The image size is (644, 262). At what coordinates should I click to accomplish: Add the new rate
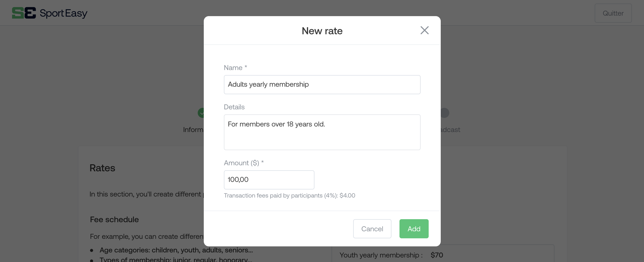pyautogui.click(x=414, y=229)
